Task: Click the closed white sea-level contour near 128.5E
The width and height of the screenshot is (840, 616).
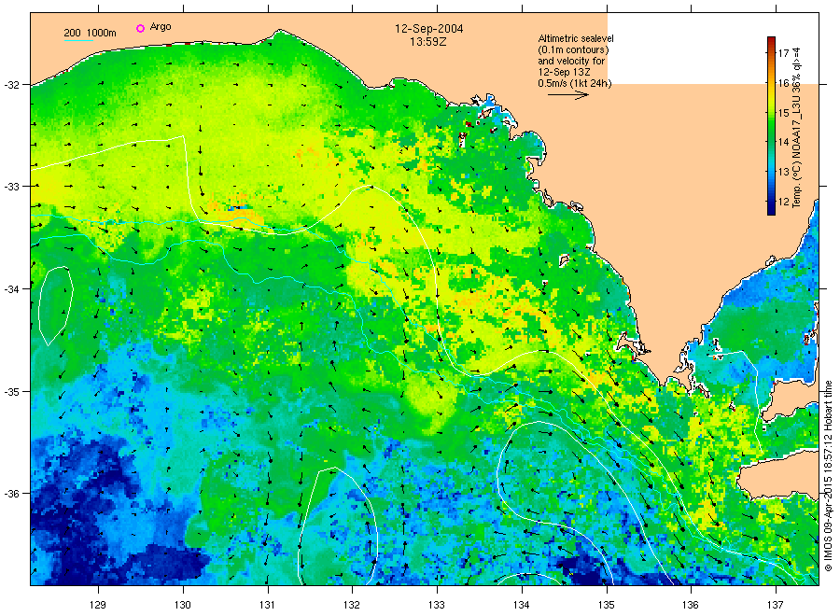Action: (55, 305)
